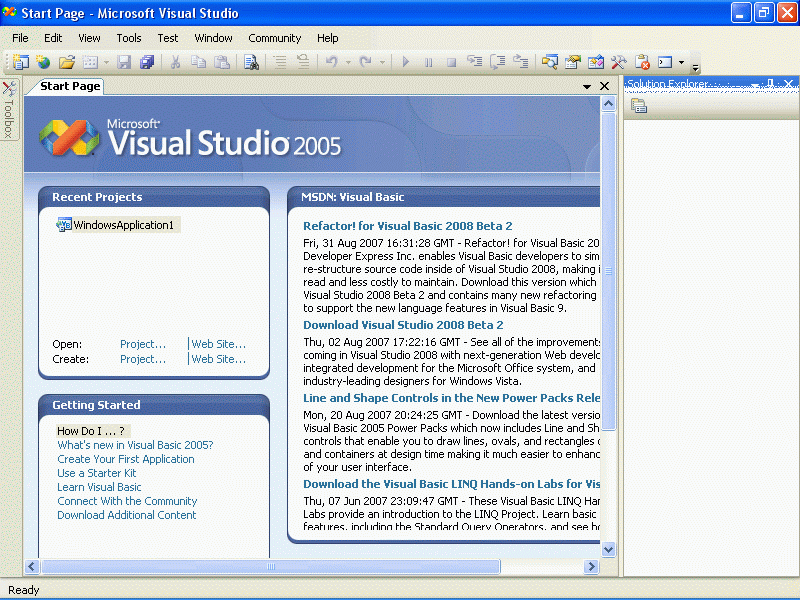Click the Cut scissors icon
Viewport: 800px width, 600px height.
point(175,62)
